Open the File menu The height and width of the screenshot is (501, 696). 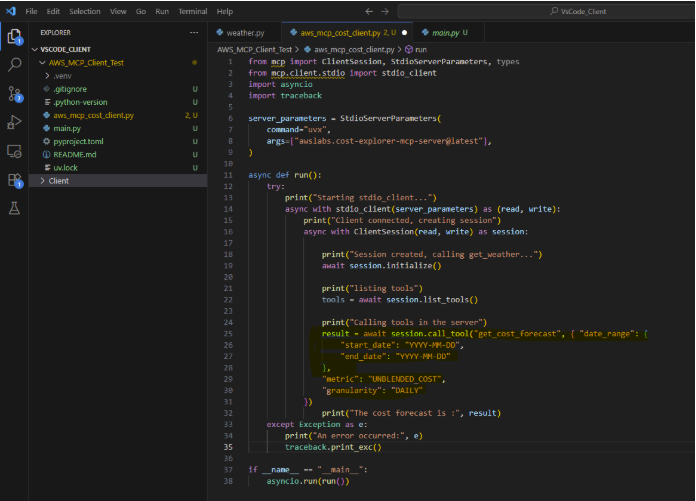click(x=31, y=12)
